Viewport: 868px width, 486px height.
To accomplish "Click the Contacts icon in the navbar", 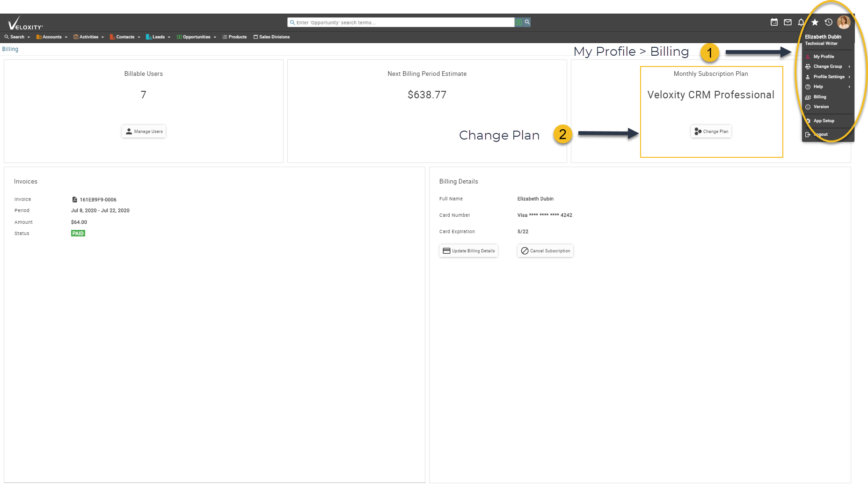I will click(x=112, y=37).
